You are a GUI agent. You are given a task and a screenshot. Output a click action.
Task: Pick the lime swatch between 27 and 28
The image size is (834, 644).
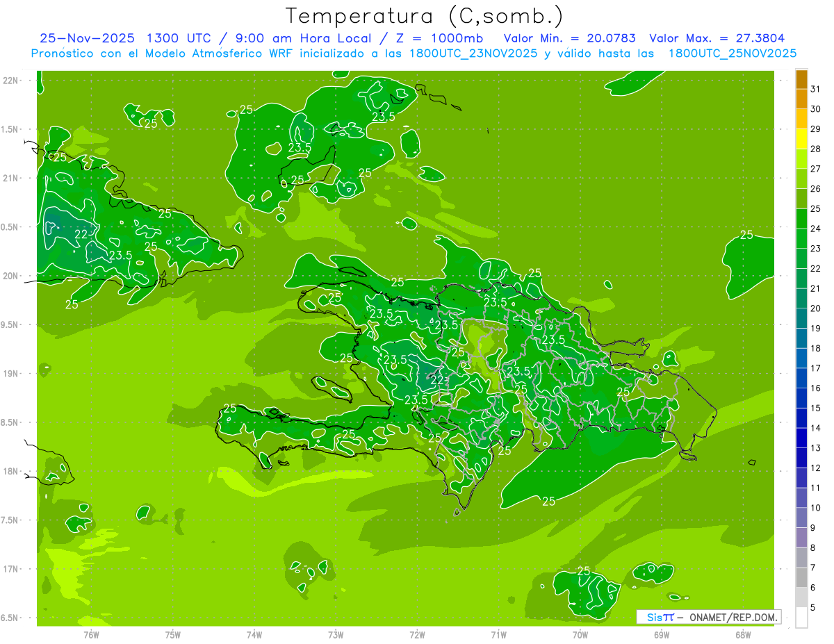coord(801,159)
